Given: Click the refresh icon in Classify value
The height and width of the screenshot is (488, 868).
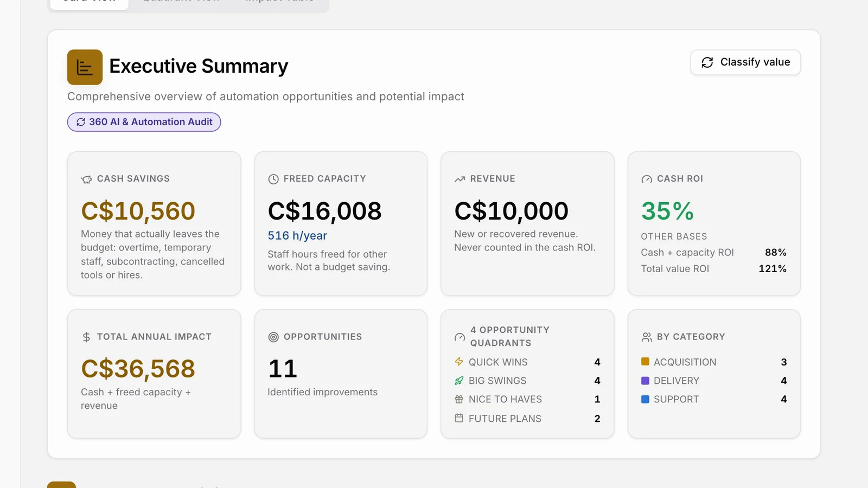Looking at the screenshot, I should tap(707, 62).
